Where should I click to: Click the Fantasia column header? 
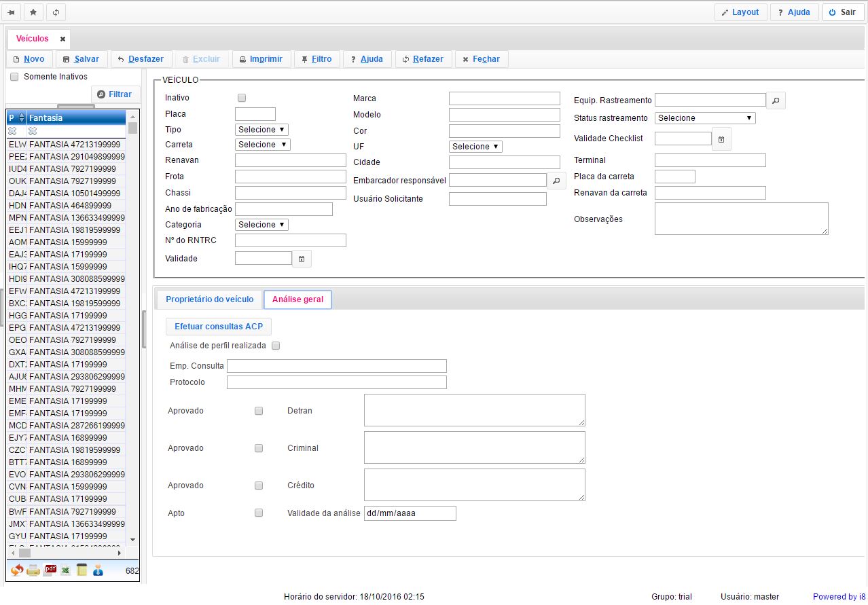pyautogui.click(x=77, y=117)
